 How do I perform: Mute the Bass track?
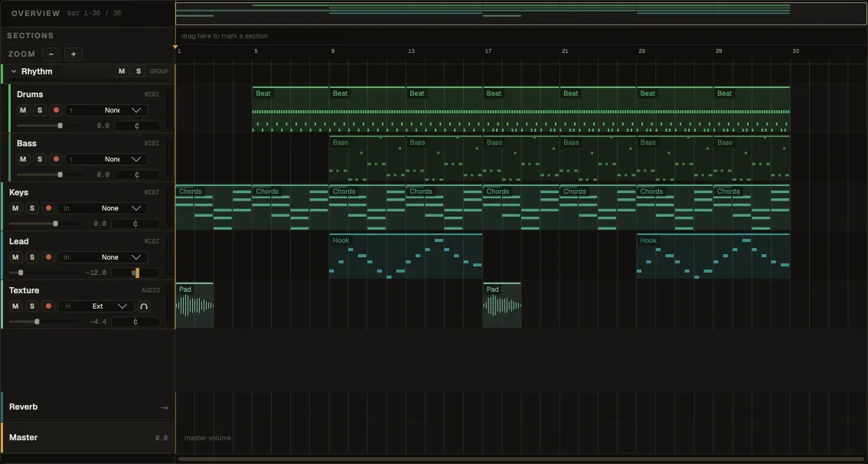click(x=23, y=159)
